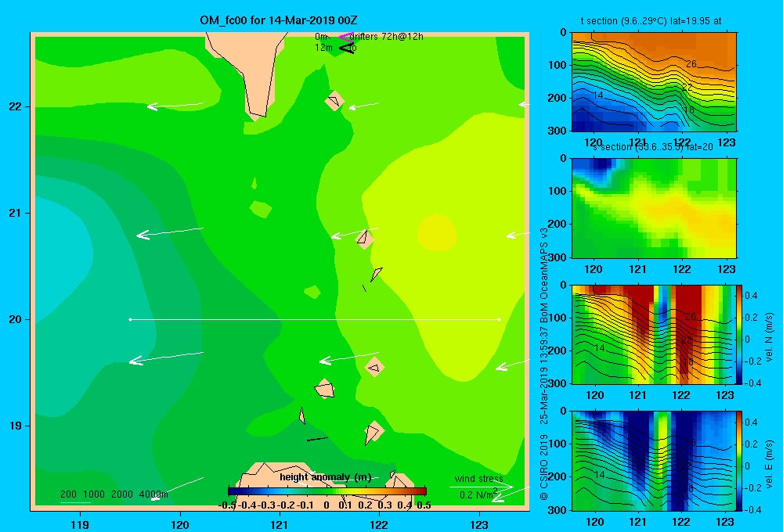Click longitude label 120 on main map axis
This screenshot has height=532, width=783.
(x=180, y=524)
